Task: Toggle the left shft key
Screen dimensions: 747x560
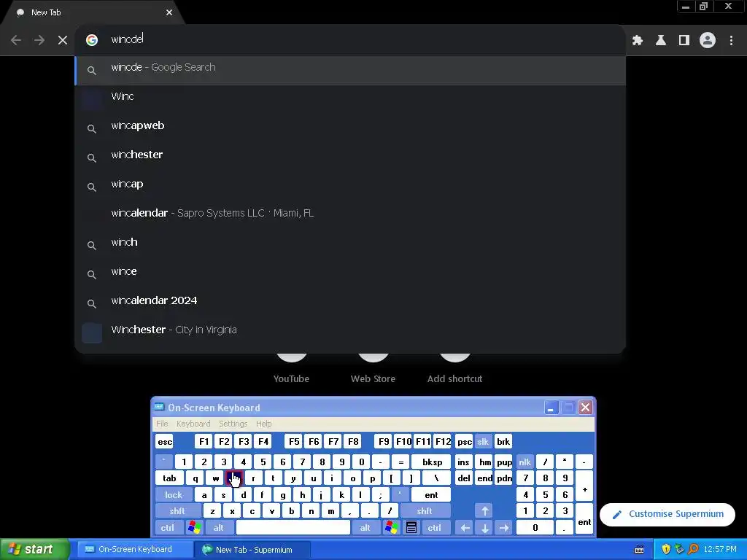Action: coord(177,511)
